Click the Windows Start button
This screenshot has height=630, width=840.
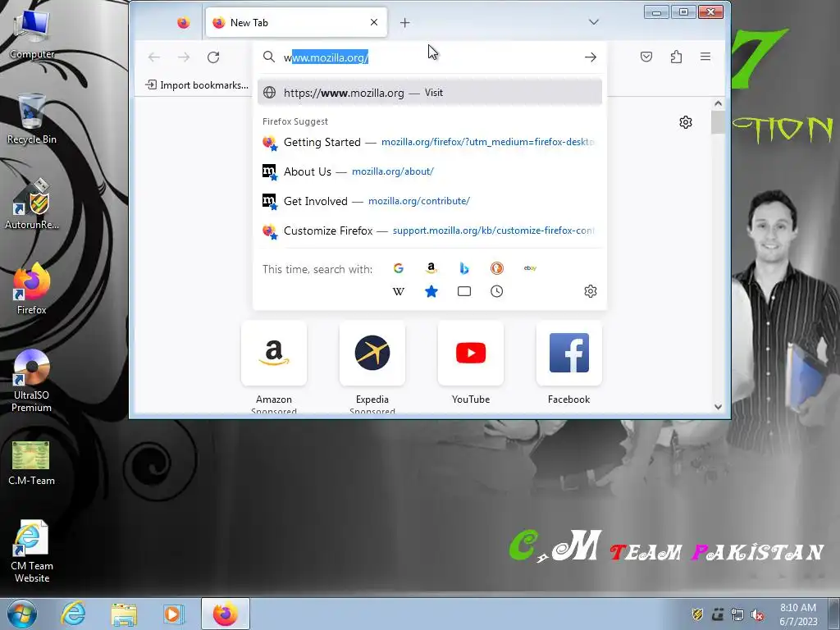point(22,614)
